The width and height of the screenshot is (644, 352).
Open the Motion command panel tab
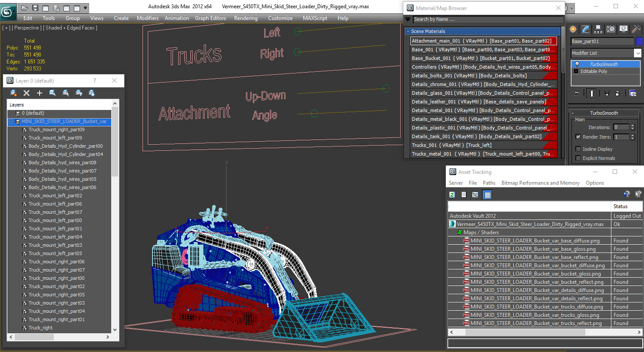click(x=611, y=29)
